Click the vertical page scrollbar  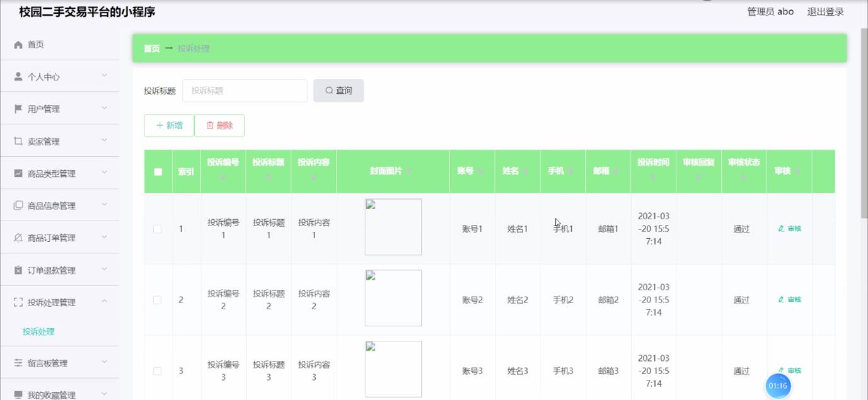pos(864,123)
